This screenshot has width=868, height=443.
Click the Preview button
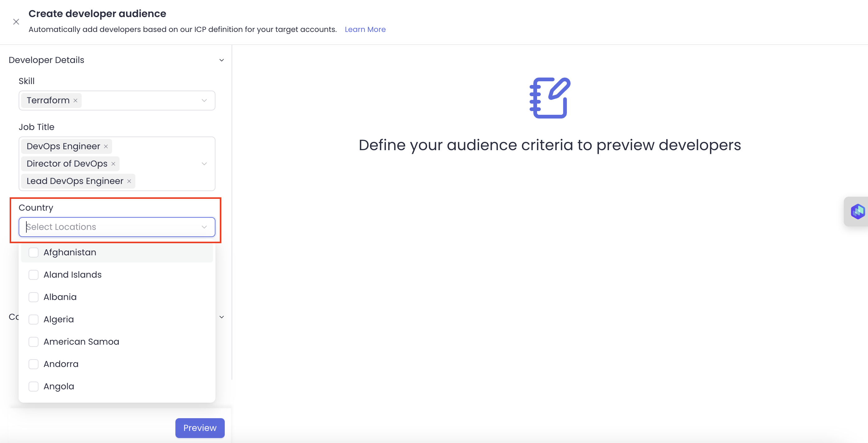[200, 428]
